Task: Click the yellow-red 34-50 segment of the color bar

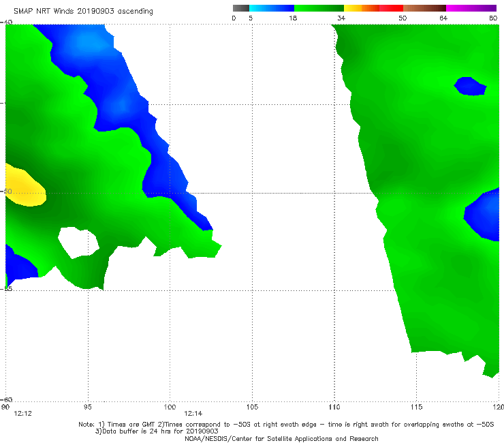Action: point(373,8)
